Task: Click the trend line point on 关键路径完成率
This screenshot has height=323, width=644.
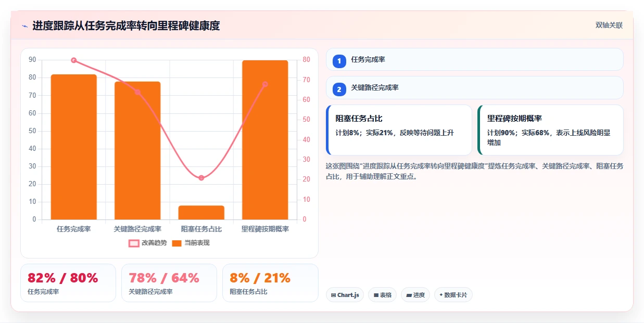Action: click(137, 92)
